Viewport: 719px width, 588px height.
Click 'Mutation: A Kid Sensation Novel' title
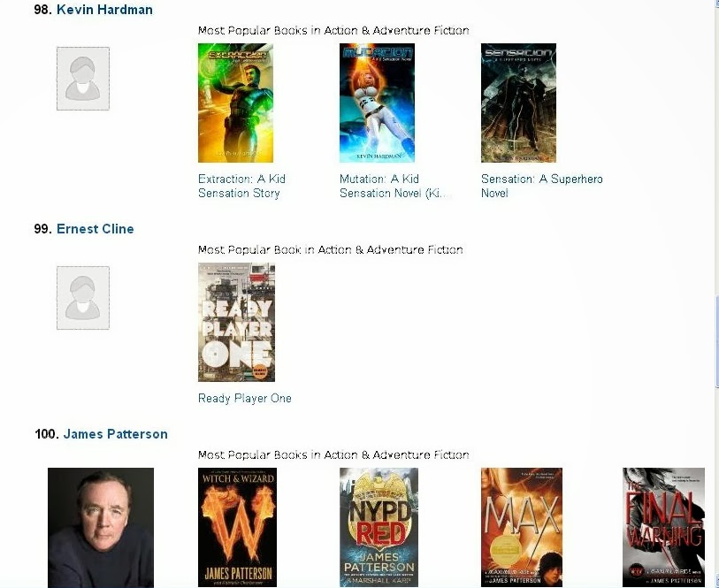(395, 186)
